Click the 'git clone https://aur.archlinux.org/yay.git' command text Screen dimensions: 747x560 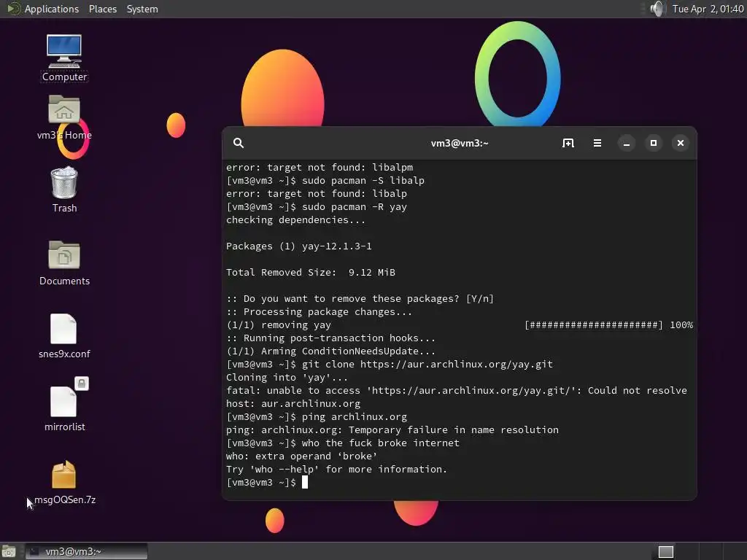coord(427,365)
